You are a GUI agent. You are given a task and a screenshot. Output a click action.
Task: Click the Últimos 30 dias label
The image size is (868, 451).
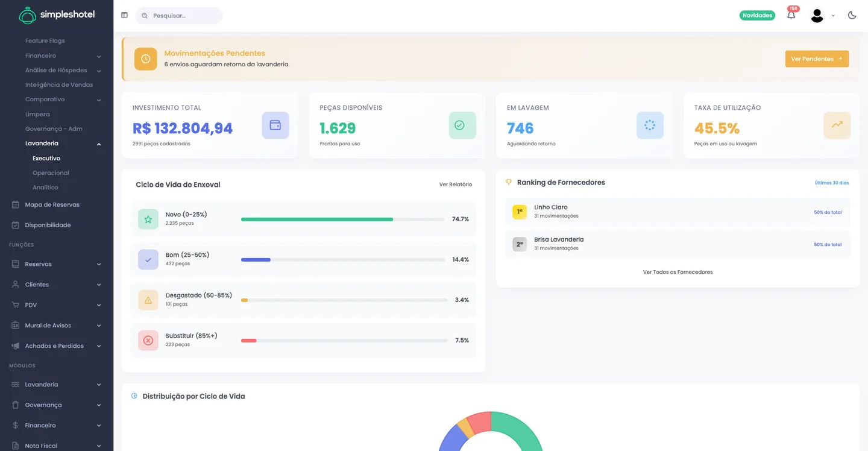[x=831, y=183]
